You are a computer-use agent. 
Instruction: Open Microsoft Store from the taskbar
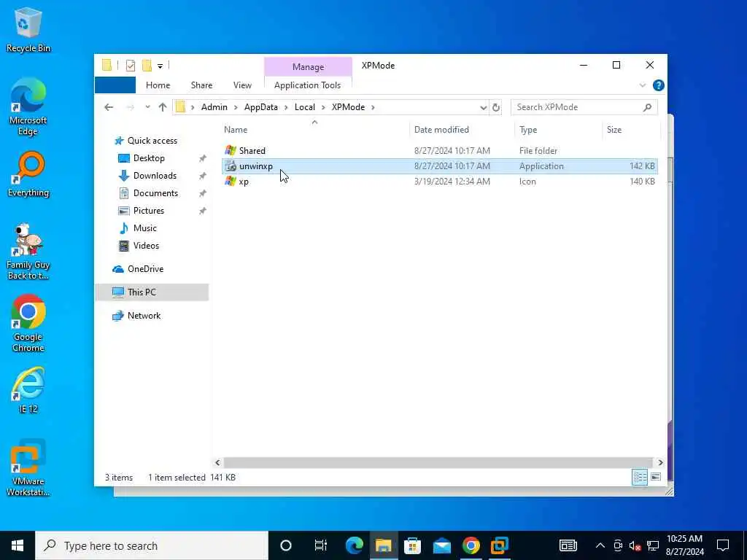(x=413, y=545)
